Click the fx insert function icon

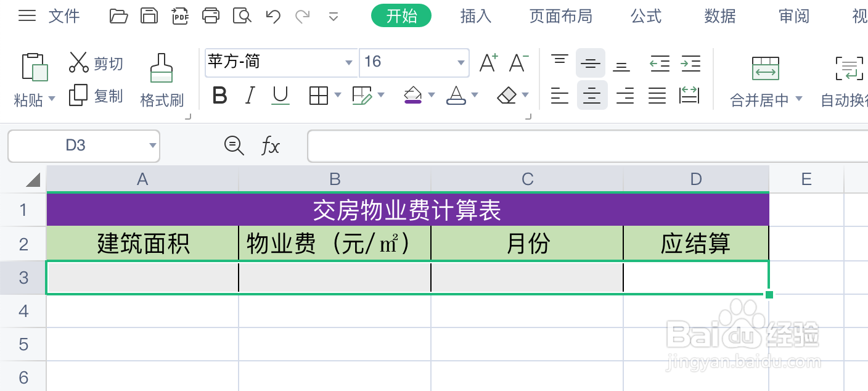(270, 146)
